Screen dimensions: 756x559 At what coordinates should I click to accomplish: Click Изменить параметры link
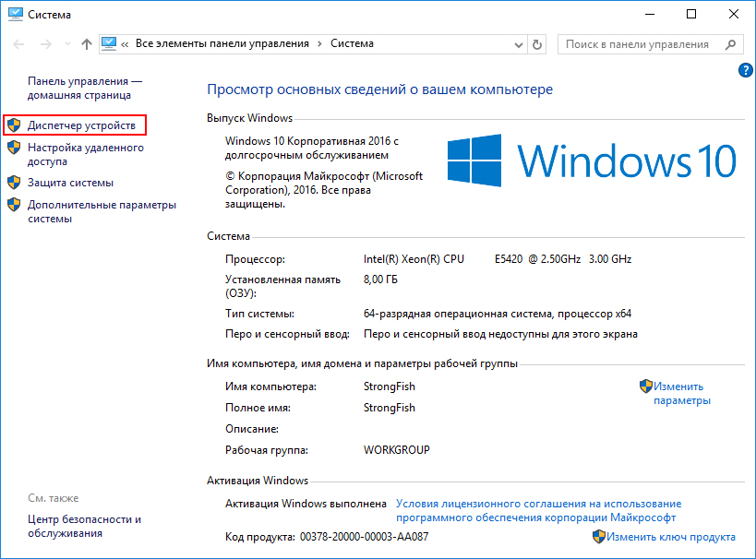coord(682,393)
